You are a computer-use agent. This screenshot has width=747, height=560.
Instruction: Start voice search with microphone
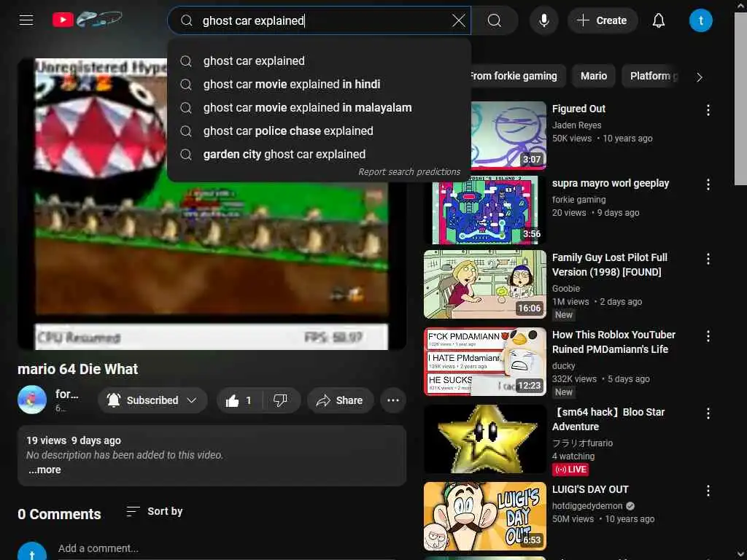coord(543,20)
